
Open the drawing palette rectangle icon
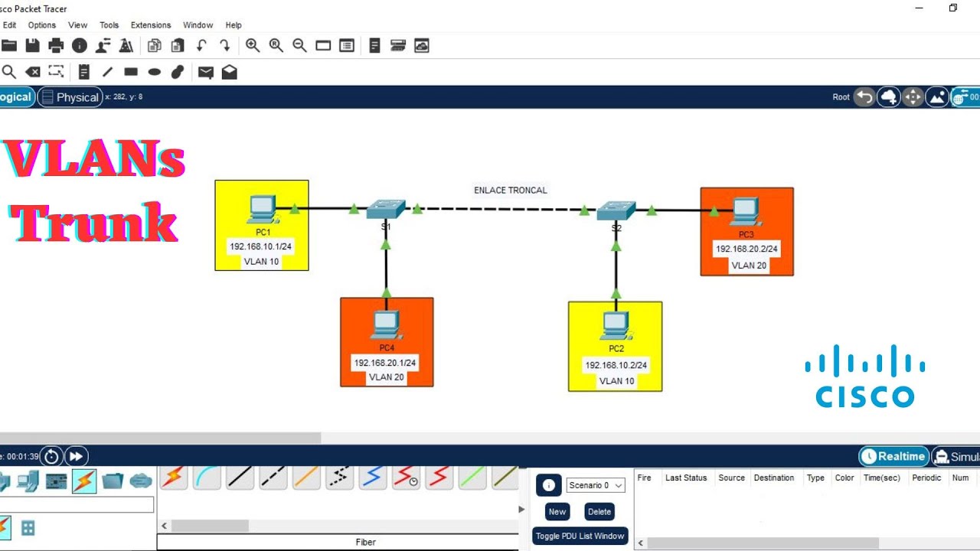click(323, 46)
